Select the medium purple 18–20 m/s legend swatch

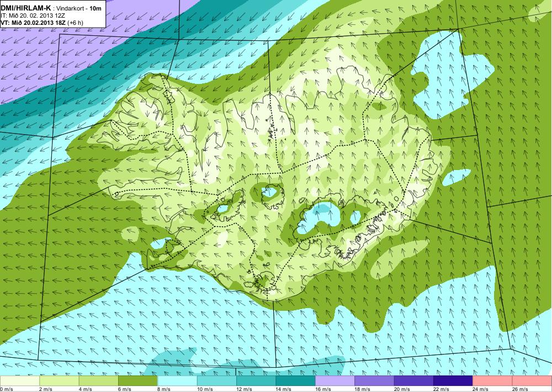point(375,381)
